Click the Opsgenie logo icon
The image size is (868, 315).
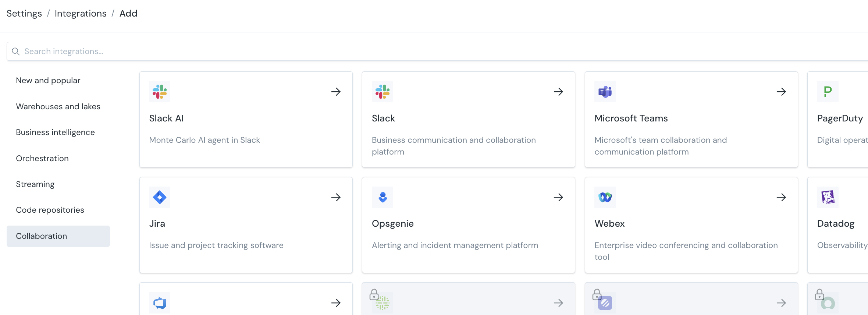(x=383, y=197)
